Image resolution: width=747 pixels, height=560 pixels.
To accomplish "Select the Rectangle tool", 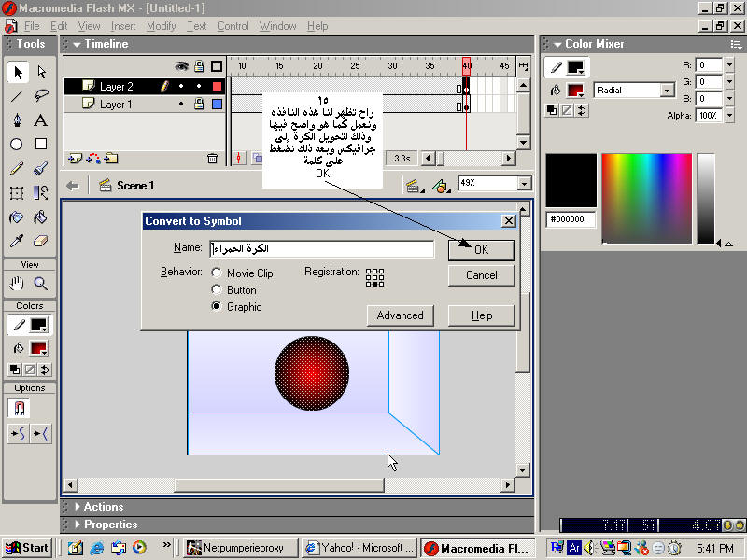I will click(x=41, y=144).
